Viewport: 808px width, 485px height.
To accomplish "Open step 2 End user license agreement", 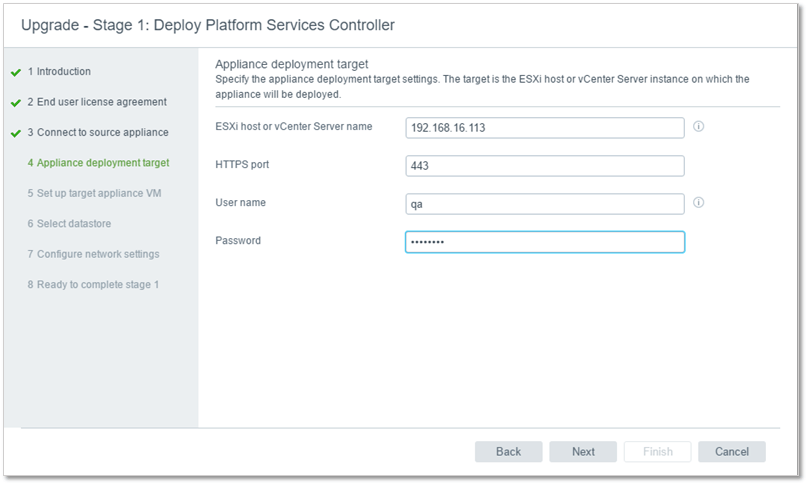I will click(x=97, y=102).
